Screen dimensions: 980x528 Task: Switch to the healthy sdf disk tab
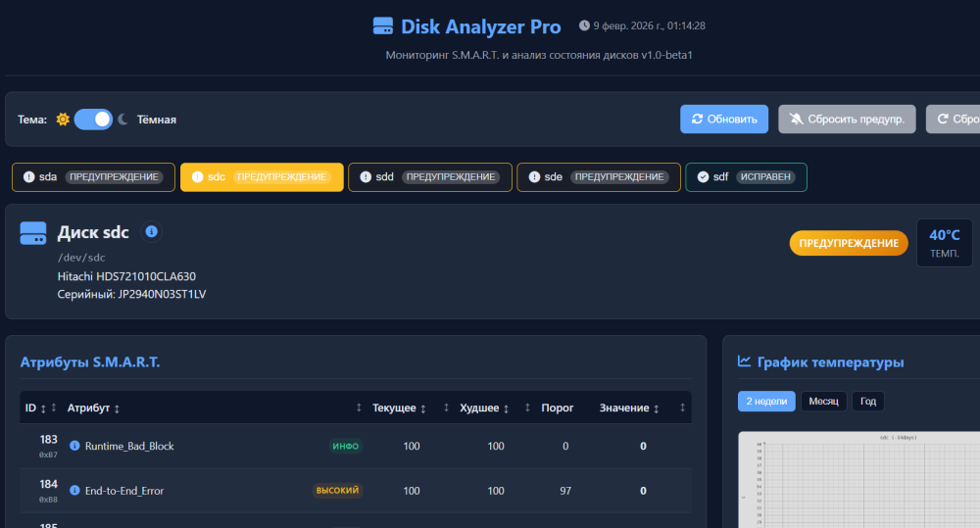(746, 177)
